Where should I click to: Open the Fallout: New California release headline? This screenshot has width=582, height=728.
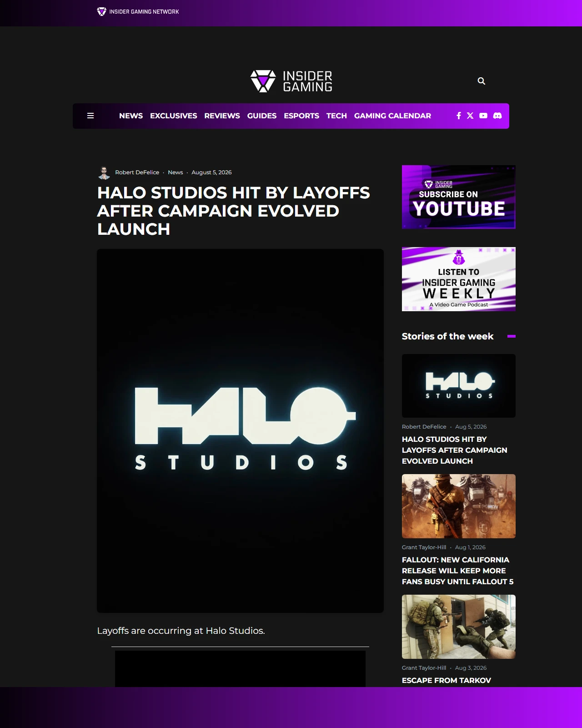click(x=458, y=571)
